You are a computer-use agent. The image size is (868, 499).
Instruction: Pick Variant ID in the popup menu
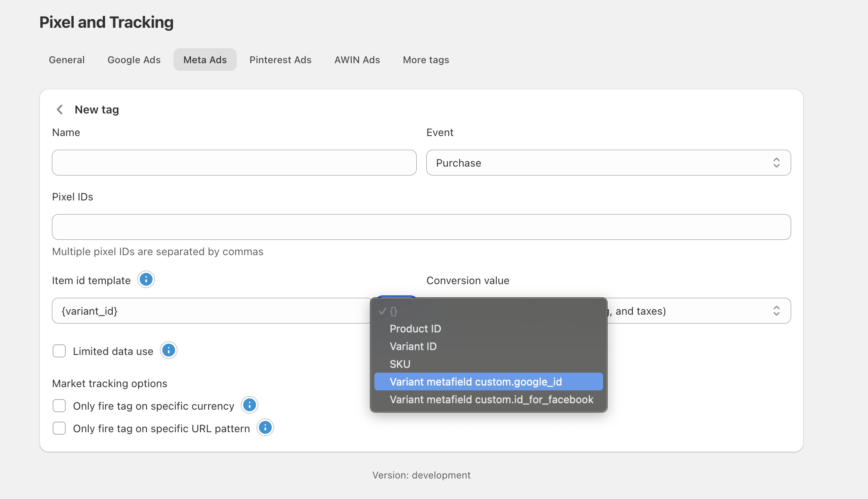pos(413,346)
